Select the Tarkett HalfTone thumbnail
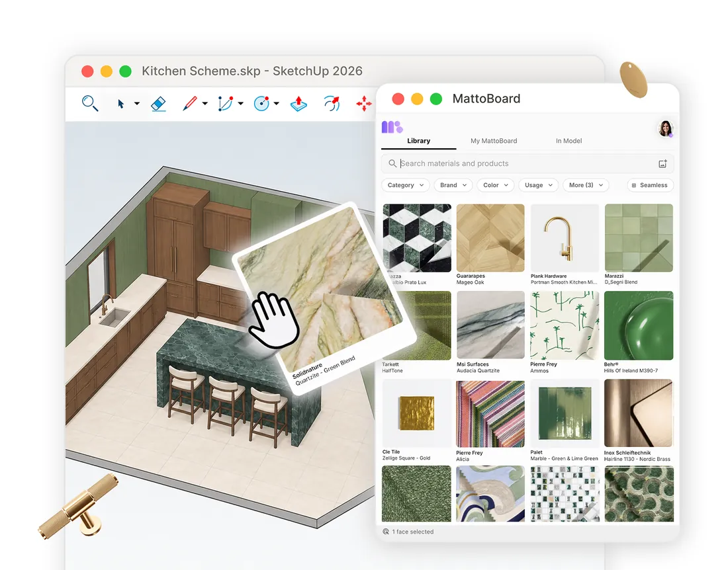 coord(427,325)
